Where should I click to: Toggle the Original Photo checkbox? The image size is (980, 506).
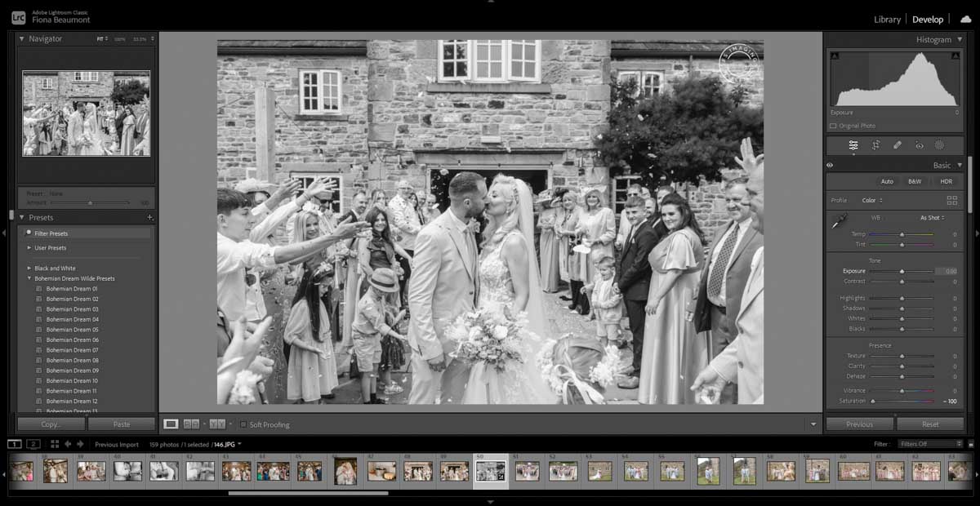(x=833, y=126)
